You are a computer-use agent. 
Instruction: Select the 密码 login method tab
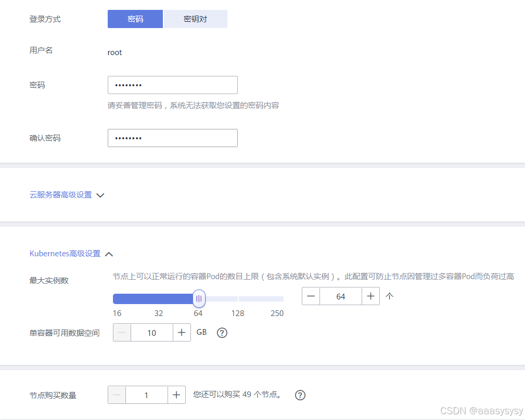tap(135, 19)
